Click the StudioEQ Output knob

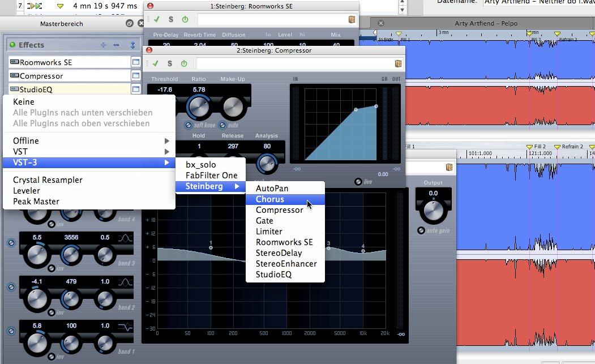[433, 211]
